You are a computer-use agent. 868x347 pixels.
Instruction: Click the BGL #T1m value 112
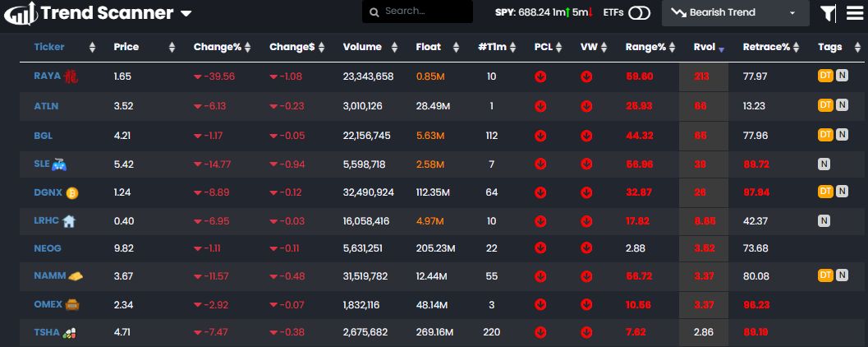(x=492, y=136)
